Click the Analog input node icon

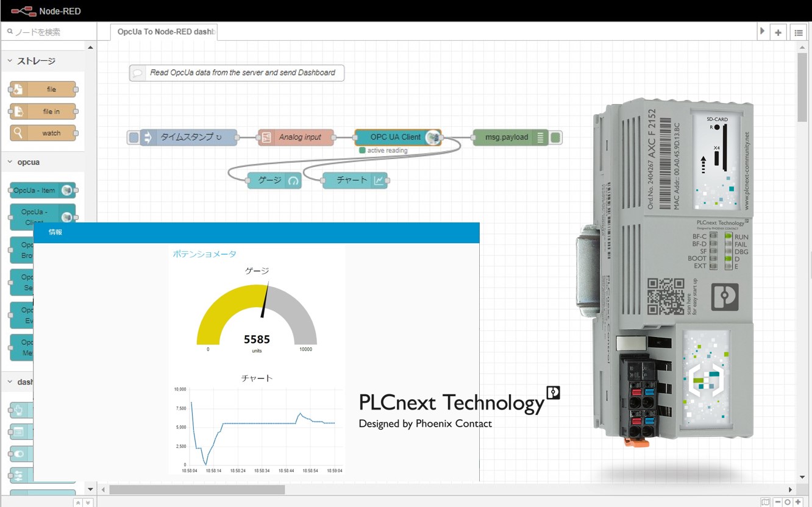coord(266,137)
